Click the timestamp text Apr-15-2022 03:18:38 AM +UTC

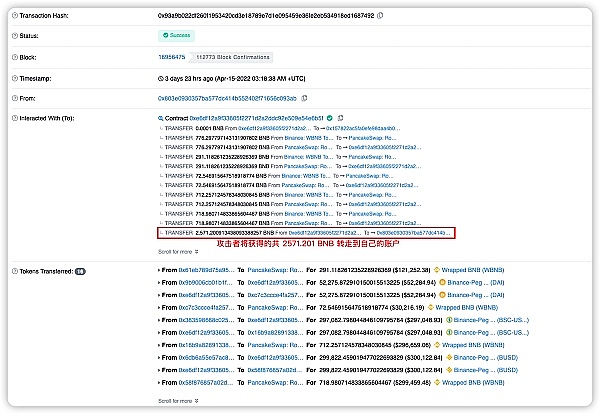click(x=260, y=78)
